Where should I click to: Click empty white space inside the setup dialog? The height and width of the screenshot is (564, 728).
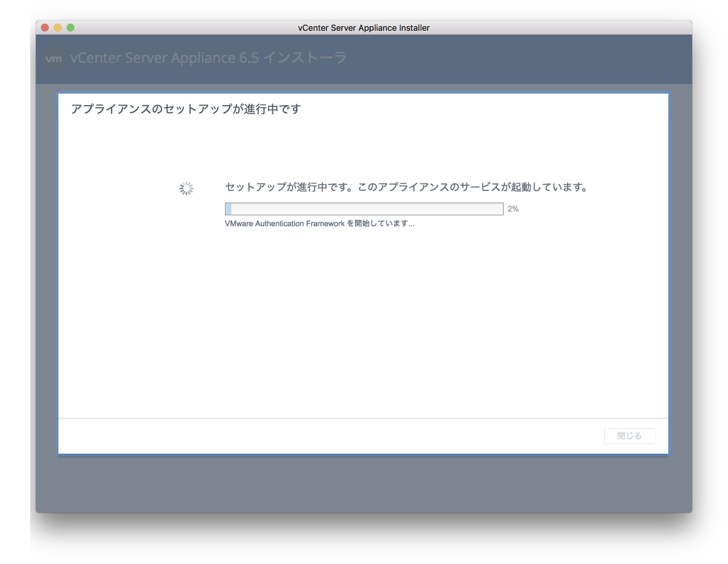tap(364, 320)
